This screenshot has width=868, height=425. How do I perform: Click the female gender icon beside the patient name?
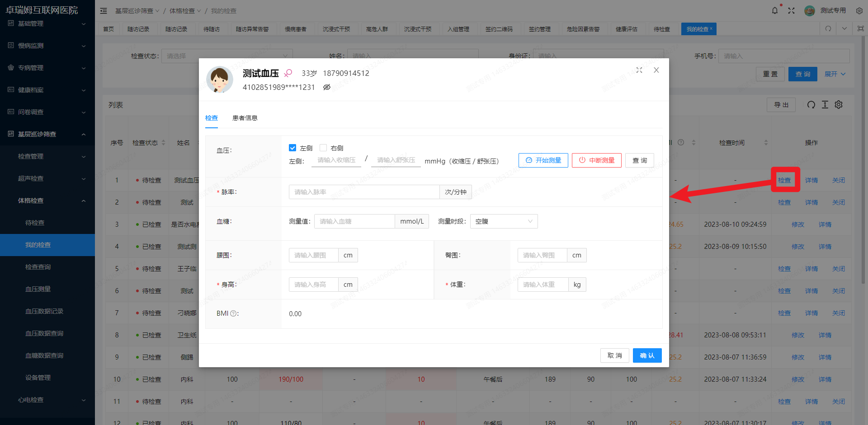tap(288, 73)
